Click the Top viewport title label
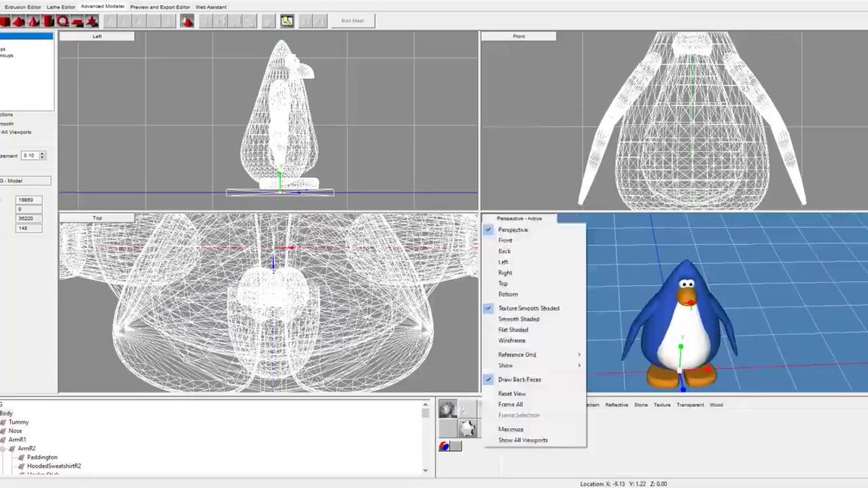 tap(97, 218)
